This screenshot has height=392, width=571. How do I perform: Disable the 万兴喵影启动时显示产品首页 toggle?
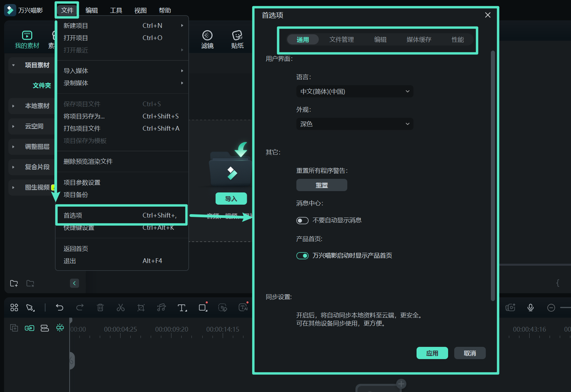pos(302,256)
